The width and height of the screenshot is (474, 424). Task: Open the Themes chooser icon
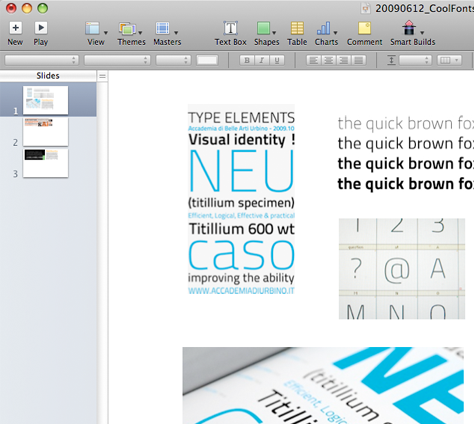coord(127,29)
